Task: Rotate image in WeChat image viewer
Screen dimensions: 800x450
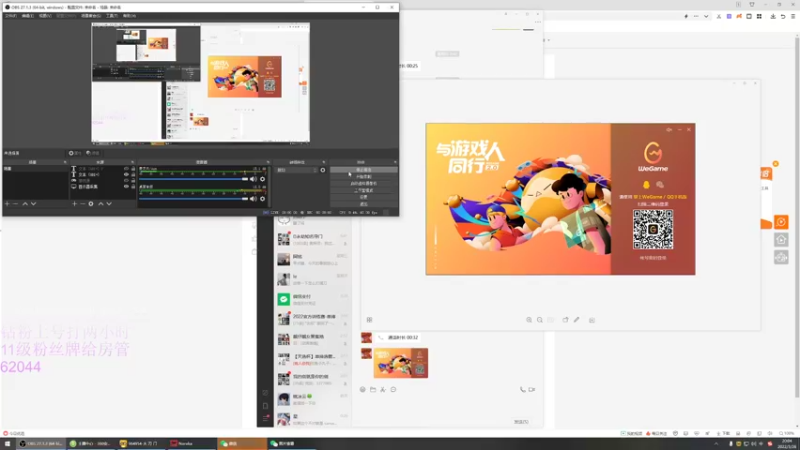Action: (565, 320)
